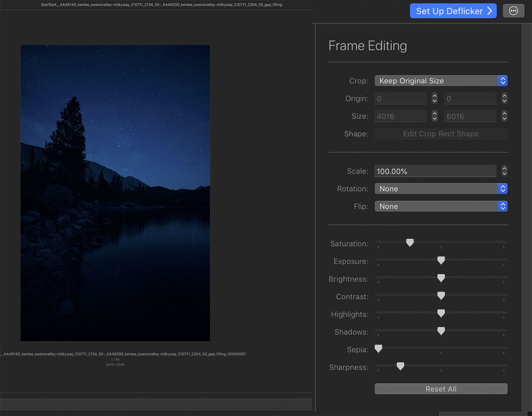
Task: Click the Edit Crop Rect Shape button
Action: [x=441, y=134]
